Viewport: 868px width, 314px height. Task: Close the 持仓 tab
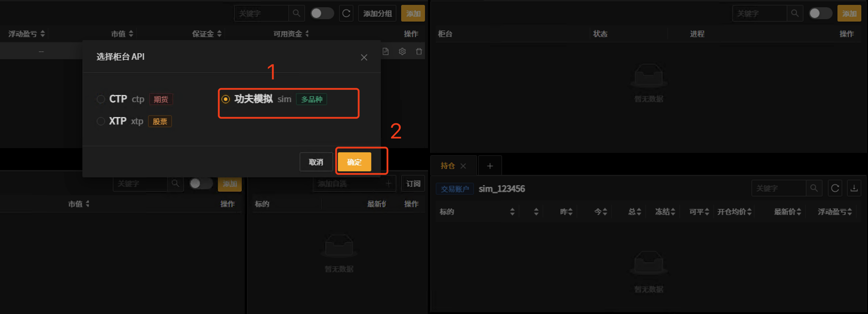(x=463, y=166)
